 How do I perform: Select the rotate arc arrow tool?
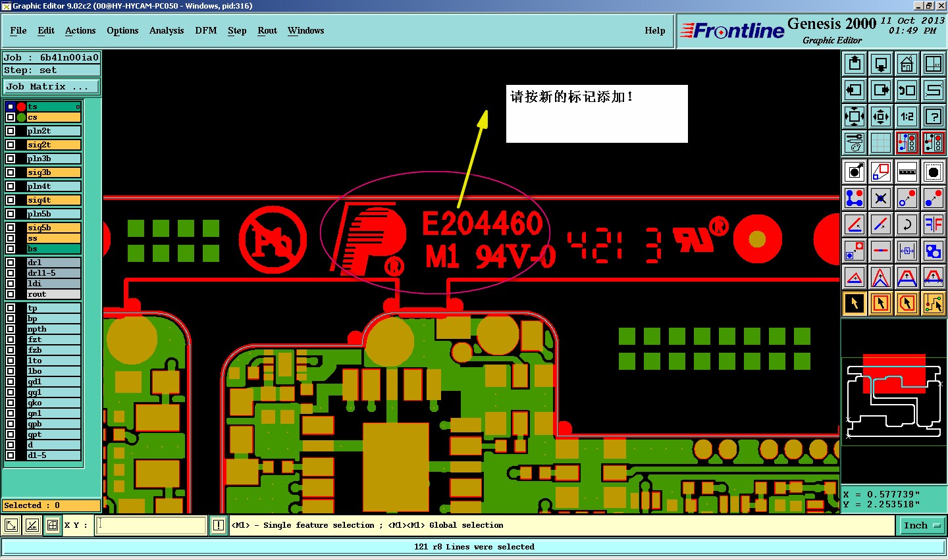[907, 224]
